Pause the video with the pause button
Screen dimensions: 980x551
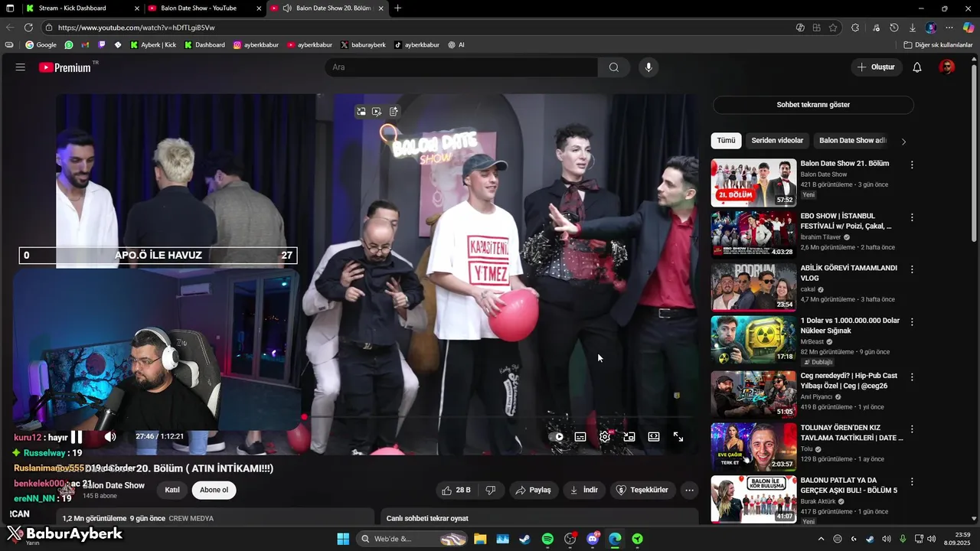(x=77, y=437)
